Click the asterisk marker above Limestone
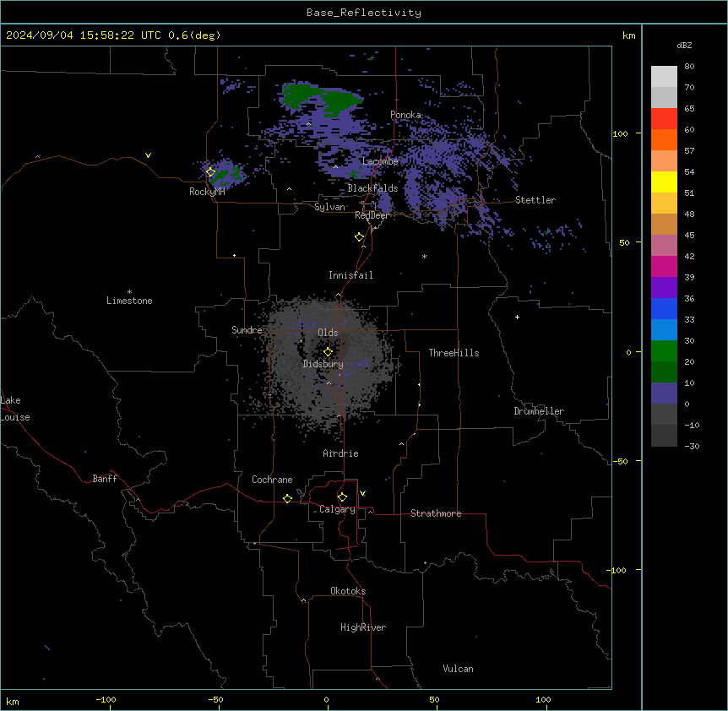Image resolution: width=728 pixels, height=711 pixels. (129, 292)
